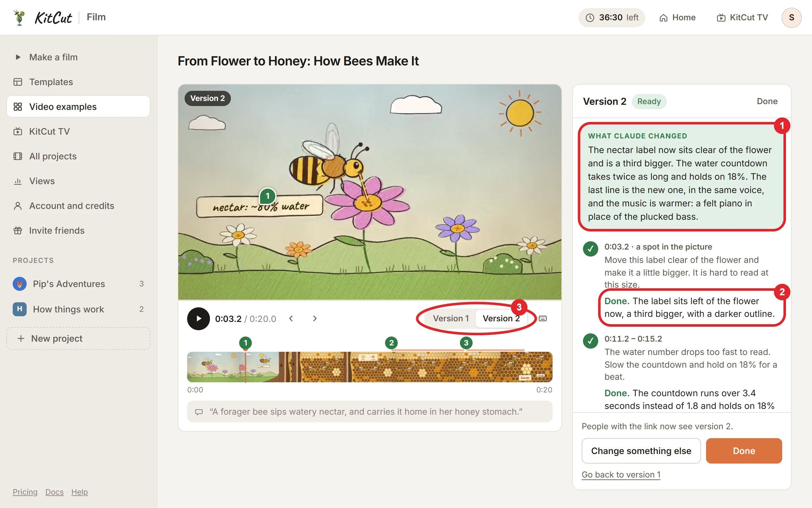Open Pip's Adventures project
Screen dimensions: 812x508
78,284
